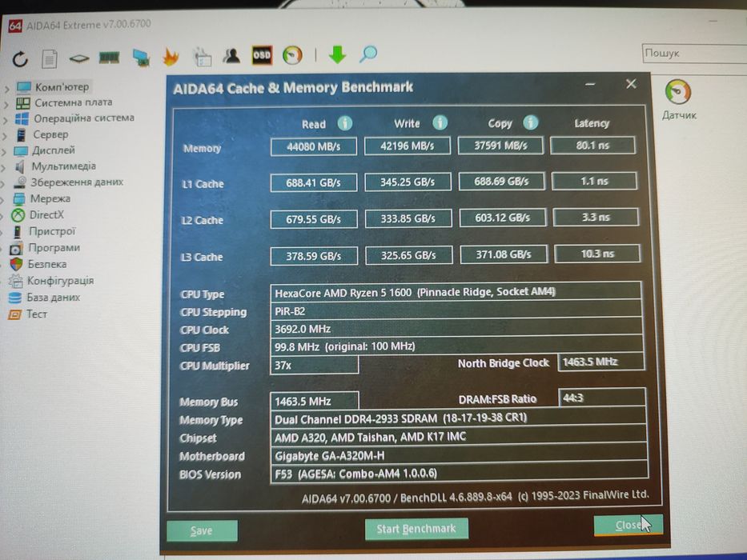
Task: Click the motherboard chip toolbar icon
Action: (x=79, y=58)
